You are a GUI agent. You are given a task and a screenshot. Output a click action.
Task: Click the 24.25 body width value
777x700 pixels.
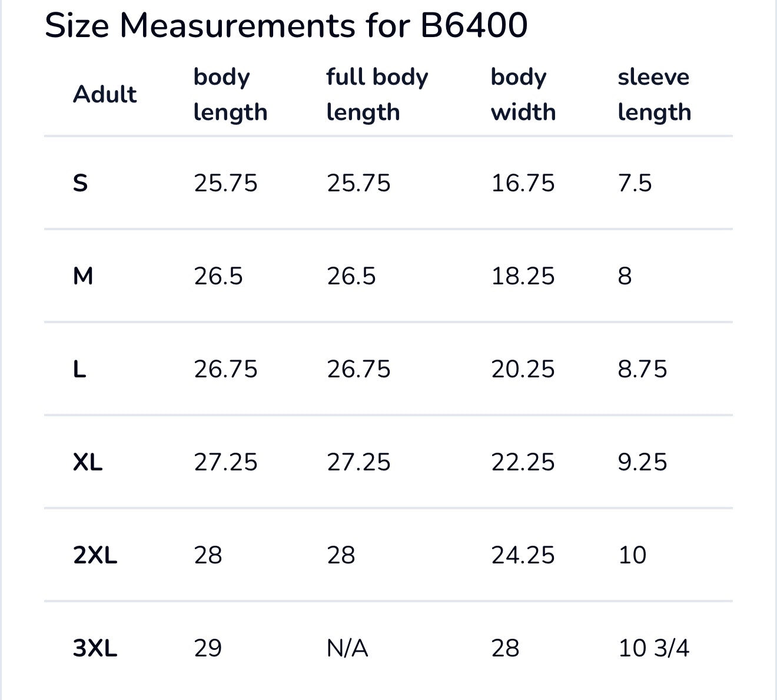(x=523, y=555)
